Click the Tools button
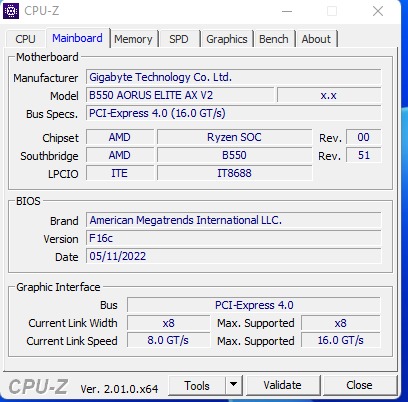 [x=197, y=386]
